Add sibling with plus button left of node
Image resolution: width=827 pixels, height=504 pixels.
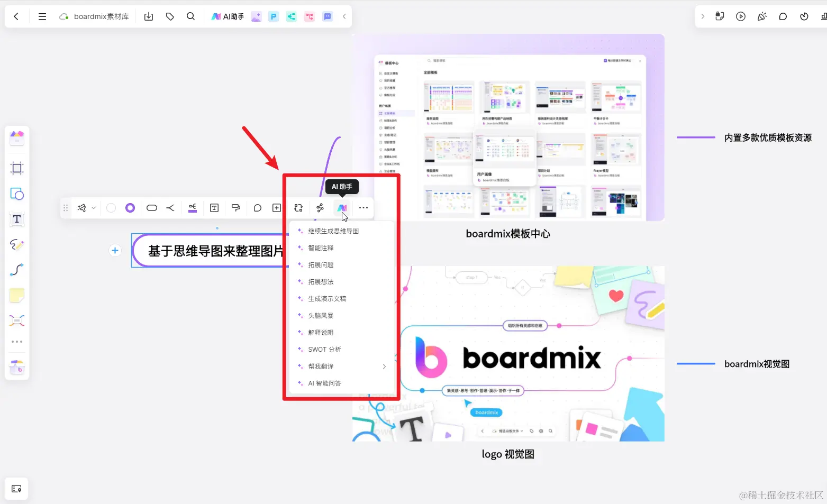click(115, 251)
